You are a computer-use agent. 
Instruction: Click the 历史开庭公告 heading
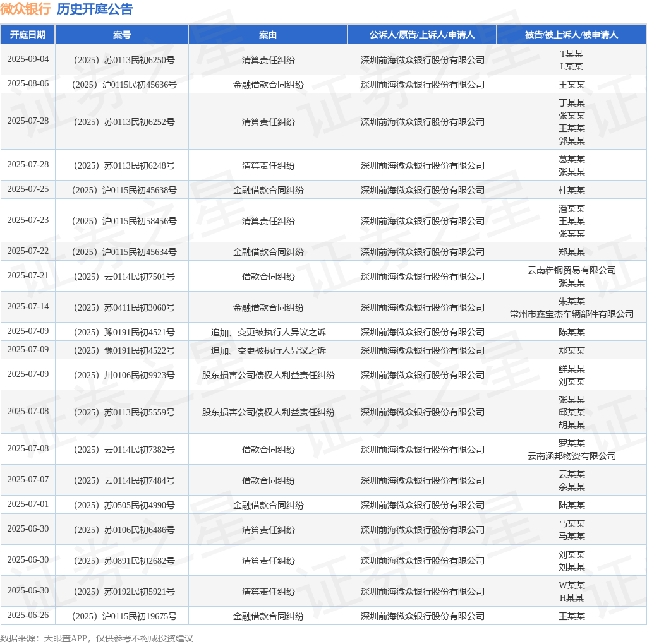[x=95, y=9]
